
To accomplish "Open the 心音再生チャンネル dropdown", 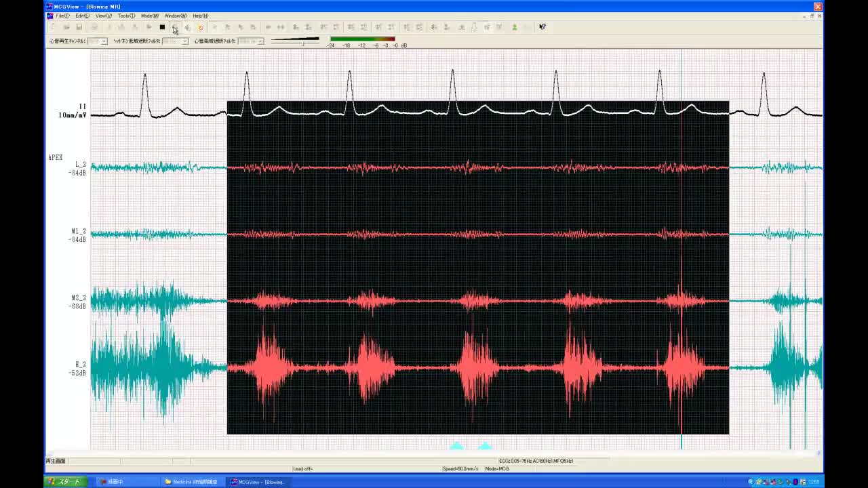I will (x=104, y=41).
